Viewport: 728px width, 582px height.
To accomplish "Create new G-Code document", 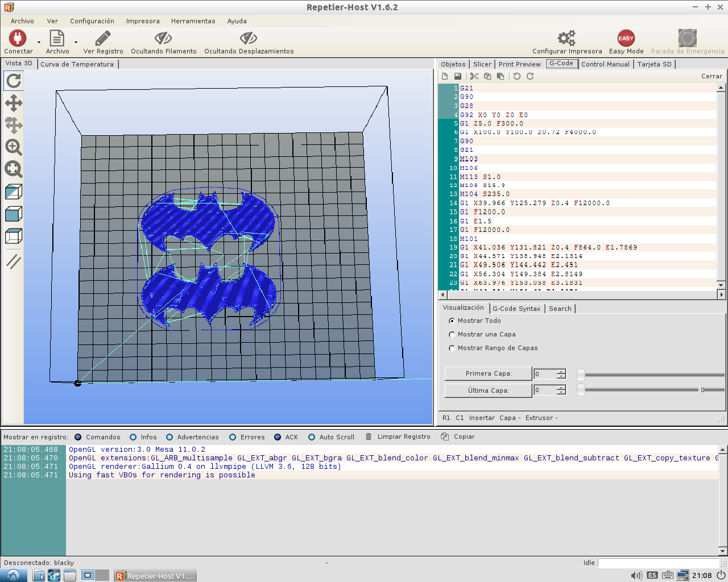I will [x=445, y=76].
